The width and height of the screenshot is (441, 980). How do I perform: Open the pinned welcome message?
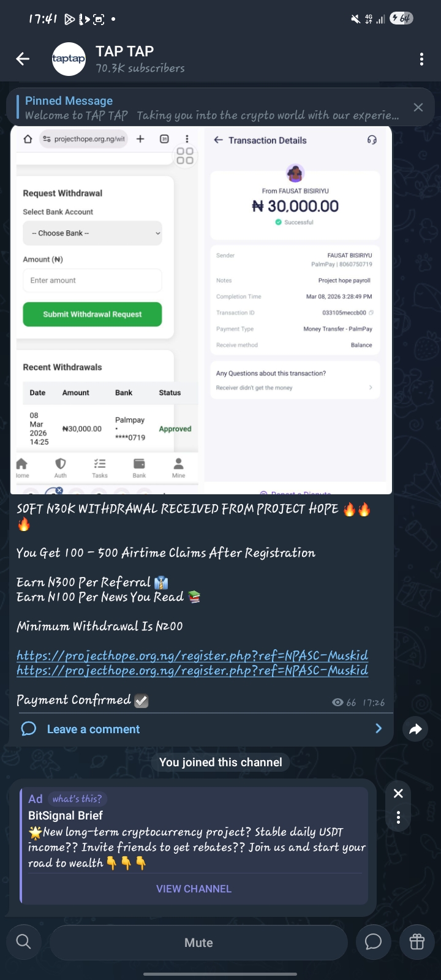212,108
